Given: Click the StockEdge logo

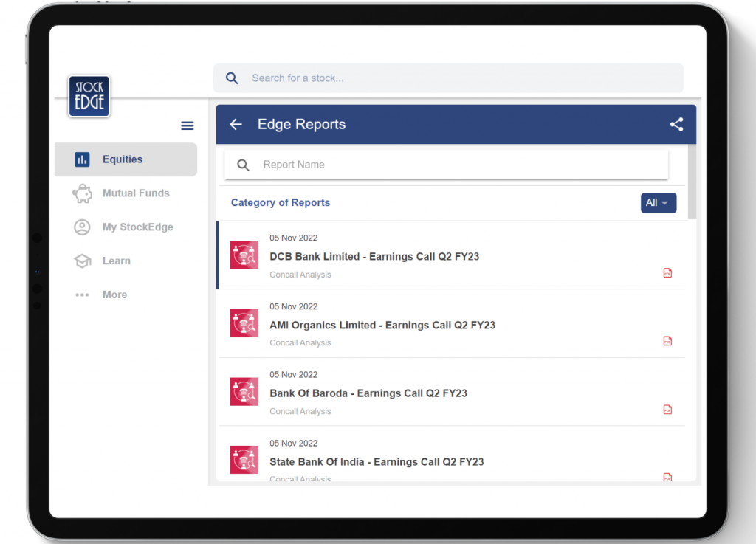Looking at the screenshot, I should pos(89,96).
